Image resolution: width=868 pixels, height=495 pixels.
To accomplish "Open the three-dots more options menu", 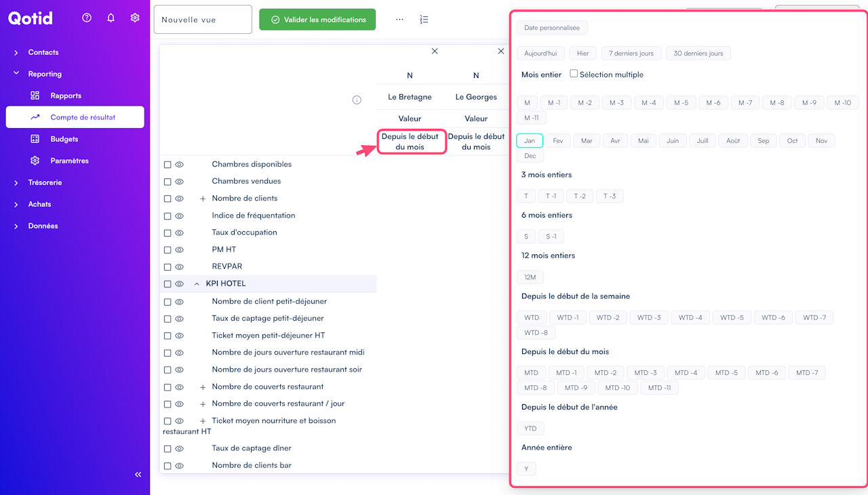I will pos(399,20).
